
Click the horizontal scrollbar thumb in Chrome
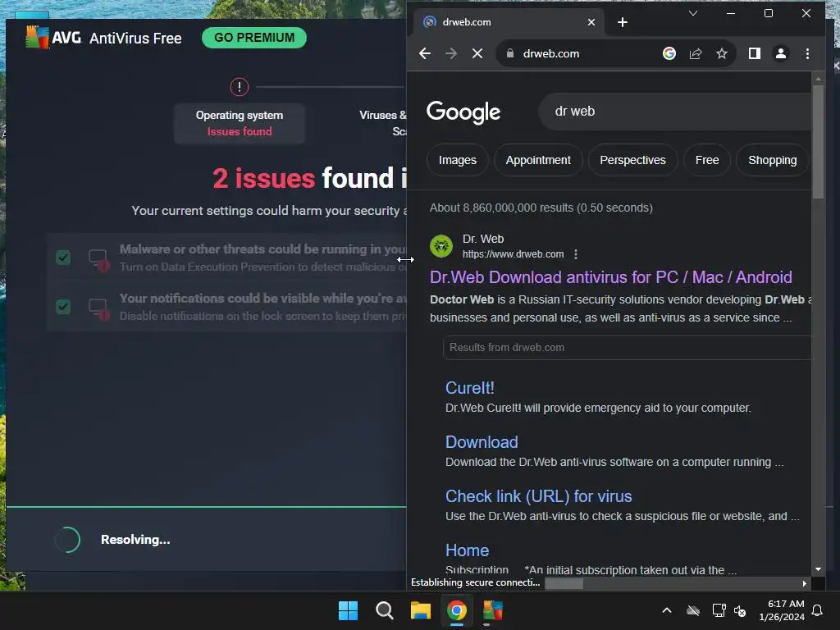point(564,583)
